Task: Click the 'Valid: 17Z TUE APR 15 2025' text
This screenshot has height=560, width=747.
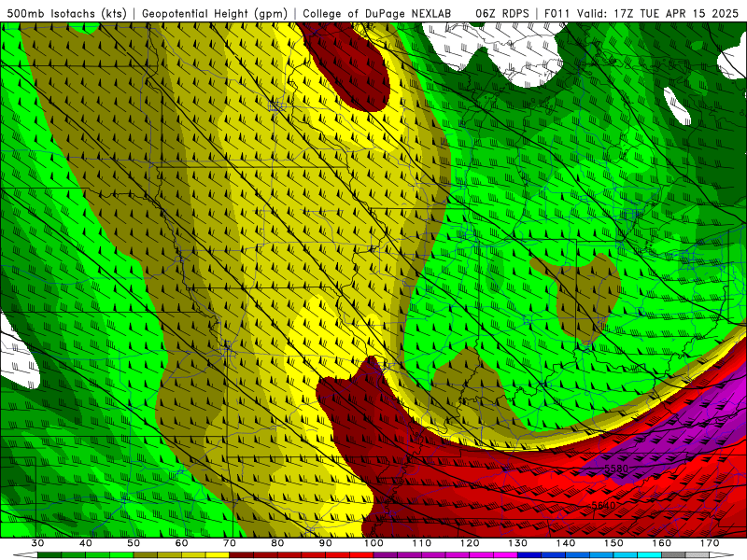Action: click(x=658, y=13)
